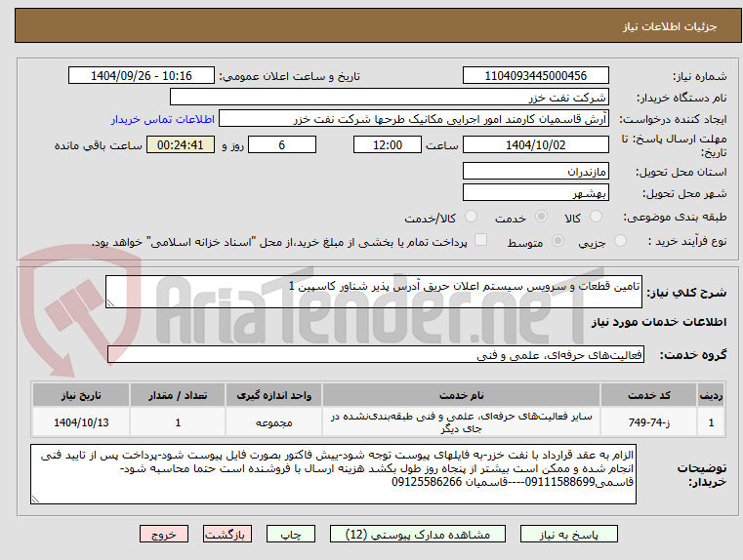The height and width of the screenshot is (560, 743).
Task: Click the پاسخ به نیاز button
Action: tap(568, 534)
